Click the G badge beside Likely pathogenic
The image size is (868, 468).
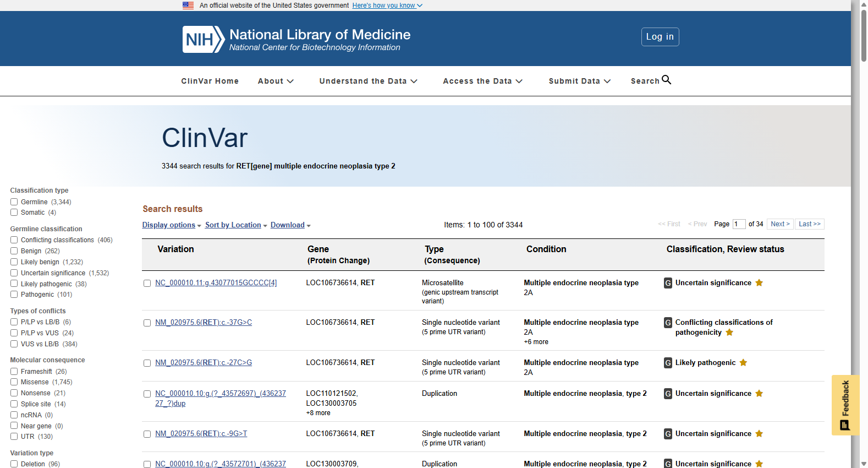(668, 363)
